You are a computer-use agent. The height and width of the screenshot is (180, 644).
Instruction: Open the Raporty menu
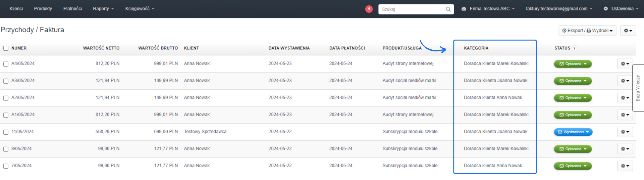103,9
